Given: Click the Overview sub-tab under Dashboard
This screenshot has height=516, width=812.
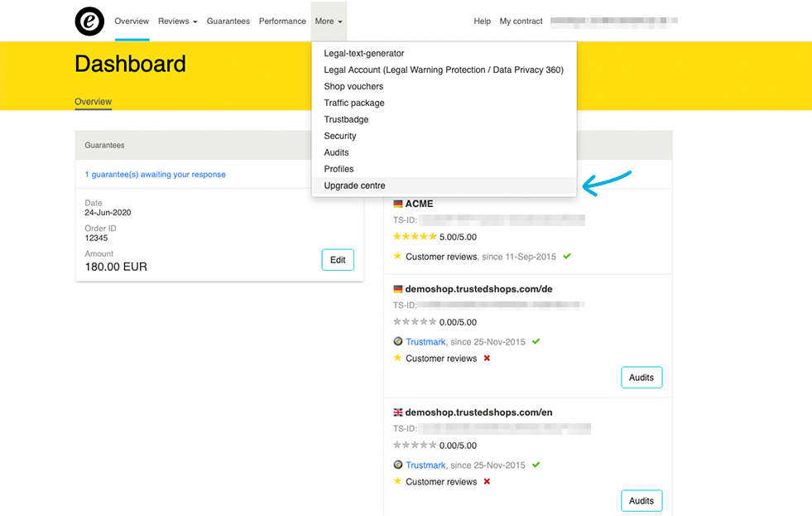Looking at the screenshot, I should point(94,102).
